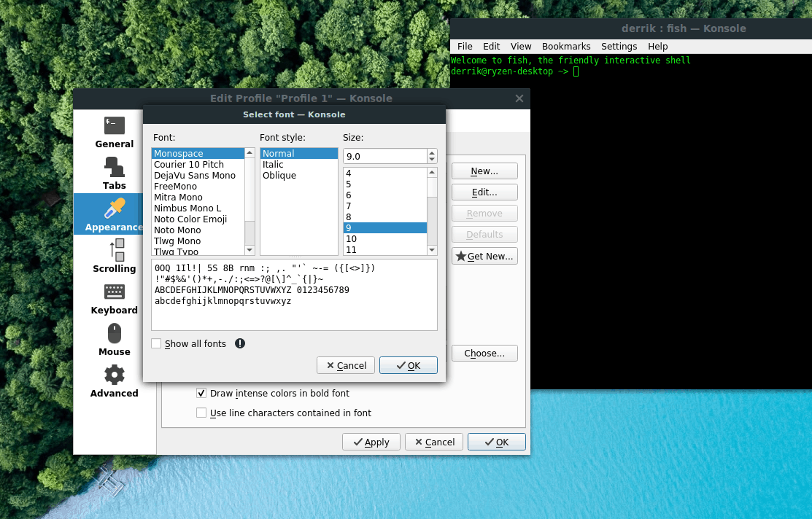Image resolution: width=812 pixels, height=519 pixels.
Task: Select Noto Color Emoji font
Action: [x=198, y=219]
